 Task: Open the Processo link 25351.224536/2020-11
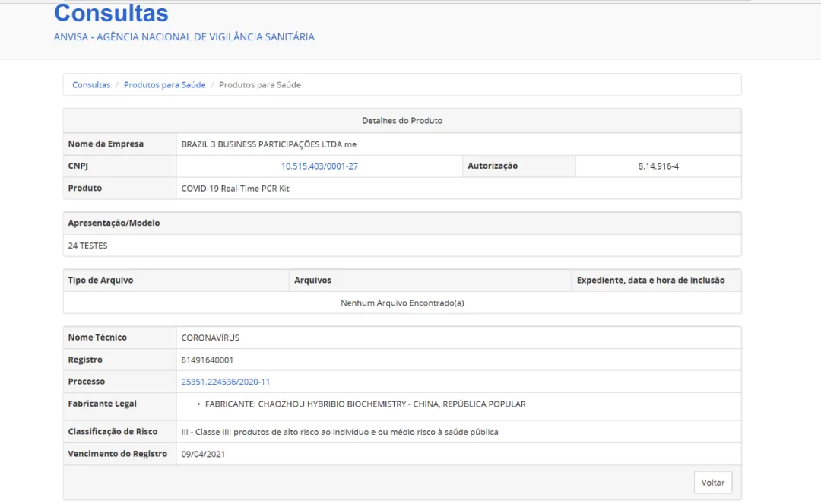pos(225,382)
